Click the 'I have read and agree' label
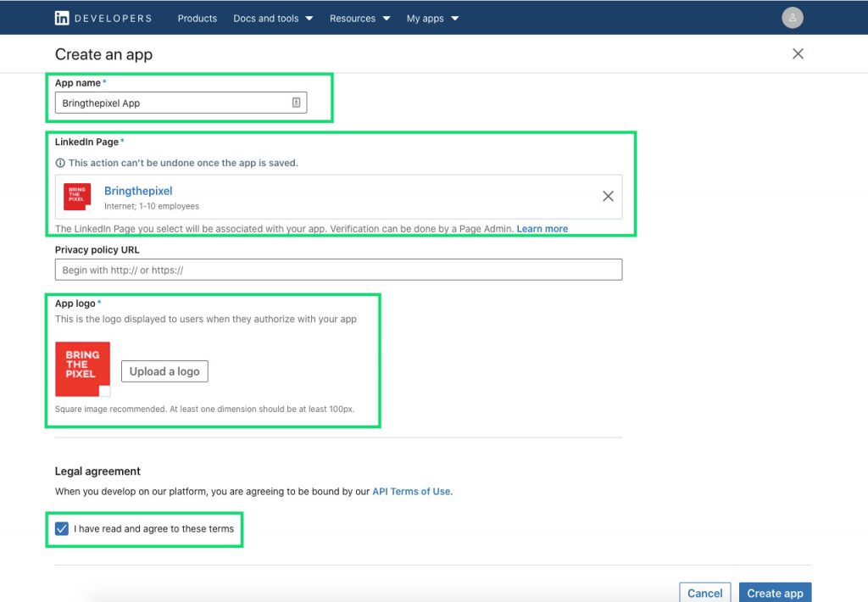 point(154,529)
